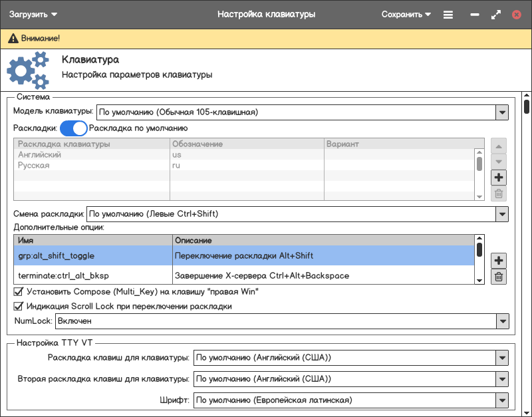Click the main window vertical scrollbar
Image resolution: width=532 pixels, height=417 pixels.
pos(526,253)
